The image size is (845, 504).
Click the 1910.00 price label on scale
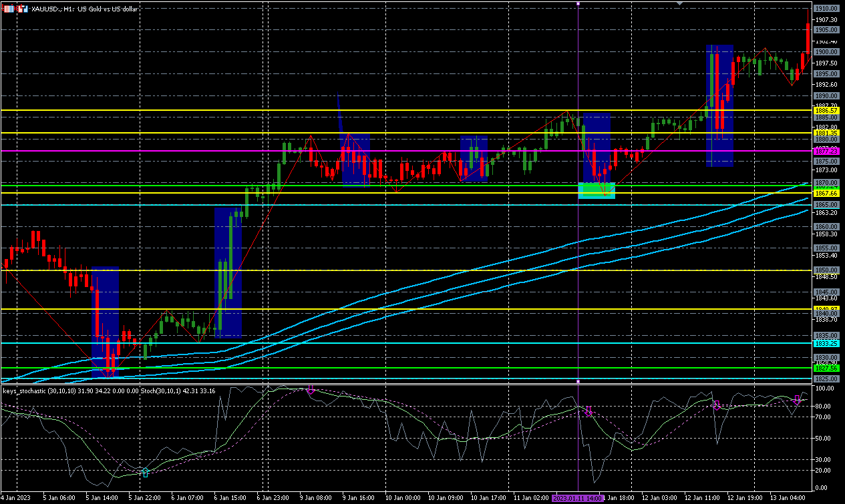click(826, 9)
